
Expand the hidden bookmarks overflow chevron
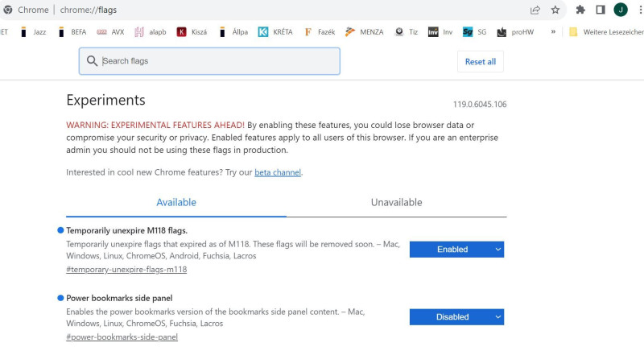(553, 31)
